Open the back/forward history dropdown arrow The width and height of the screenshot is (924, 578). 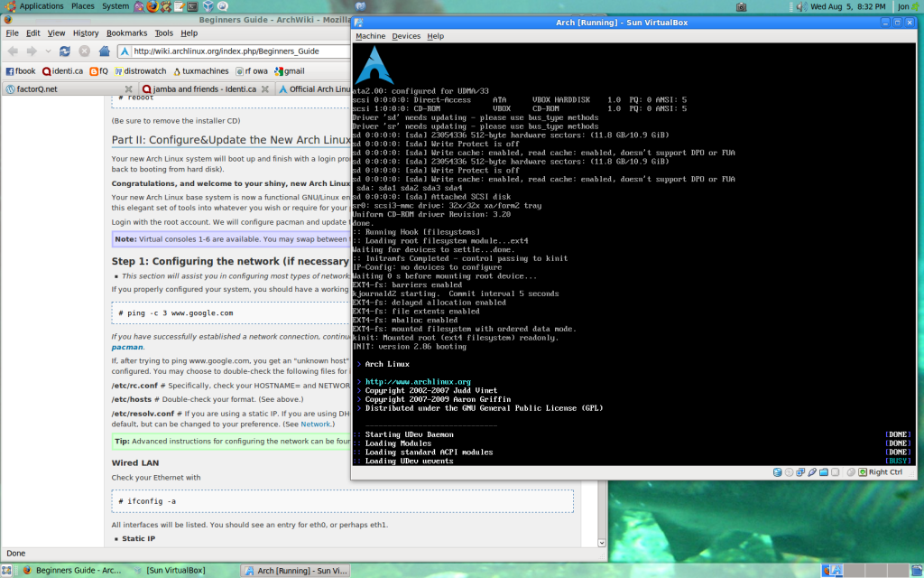click(46, 51)
